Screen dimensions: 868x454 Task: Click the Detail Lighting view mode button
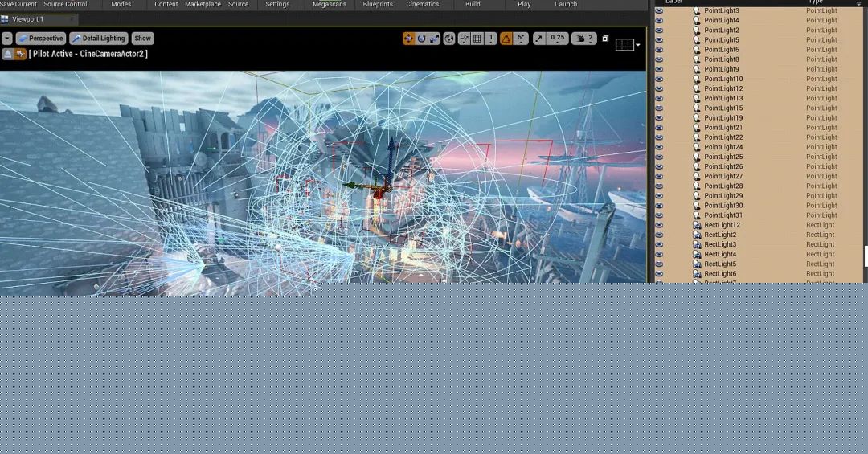coord(99,39)
